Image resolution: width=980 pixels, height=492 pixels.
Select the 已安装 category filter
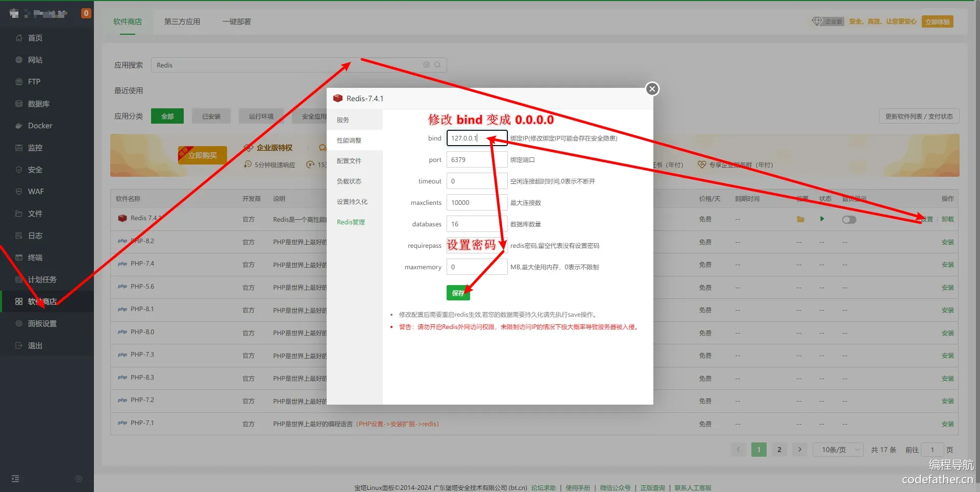pos(211,116)
